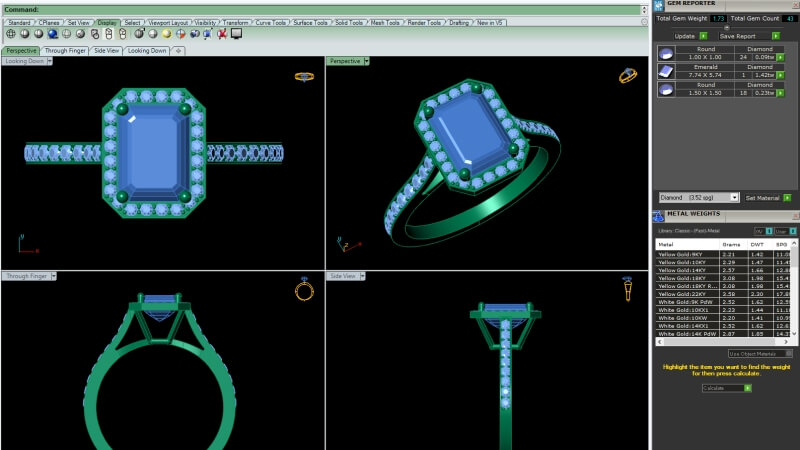The height and width of the screenshot is (450, 800).
Task: Click metal table vertical scrollbar down arrow
Action: click(794, 333)
